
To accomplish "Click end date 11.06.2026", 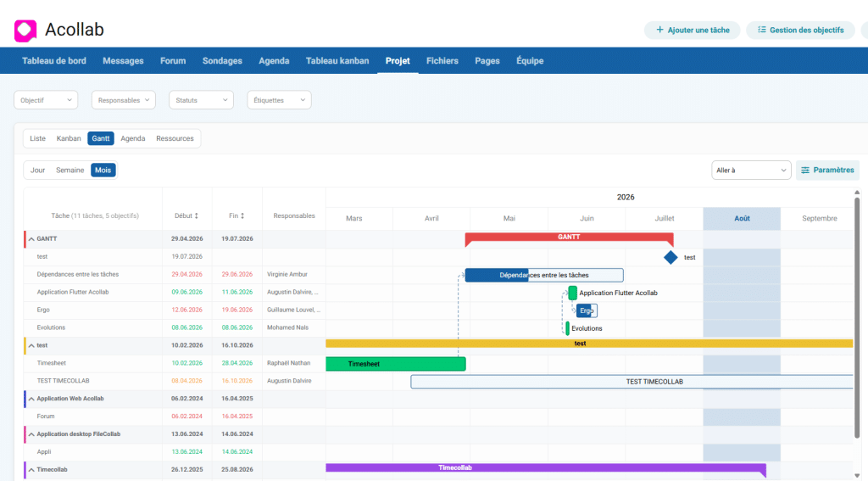I will (x=237, y=292).
